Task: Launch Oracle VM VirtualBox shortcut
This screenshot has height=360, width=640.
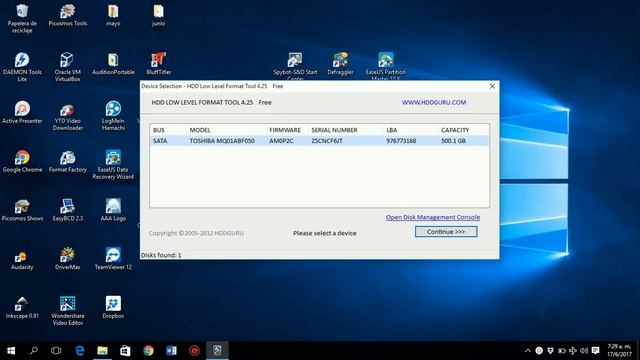Action: [x=68, y=67]
